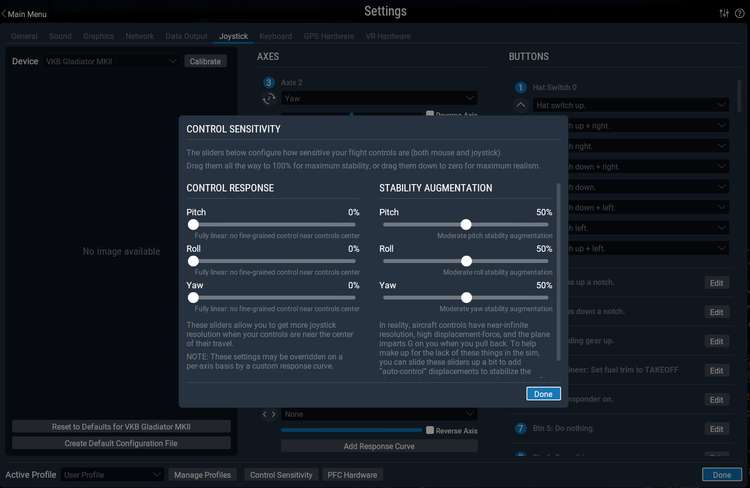Click the 'Axis 2' label
The height and width of the screenshot is (488, 750).
pos(291,83)
